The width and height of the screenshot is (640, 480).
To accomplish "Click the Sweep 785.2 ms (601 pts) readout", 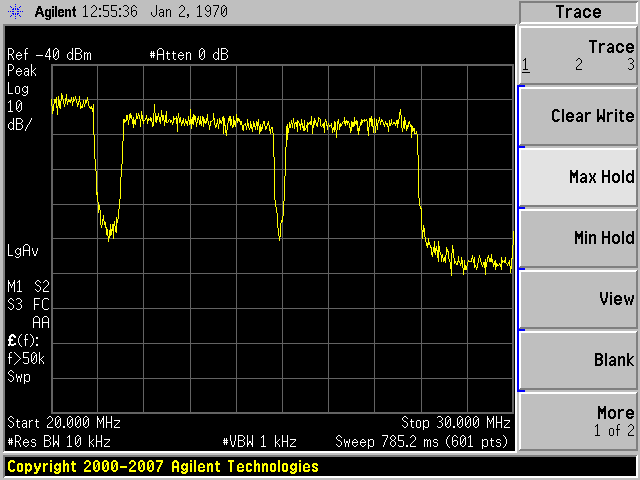I will tap(422, 442).
